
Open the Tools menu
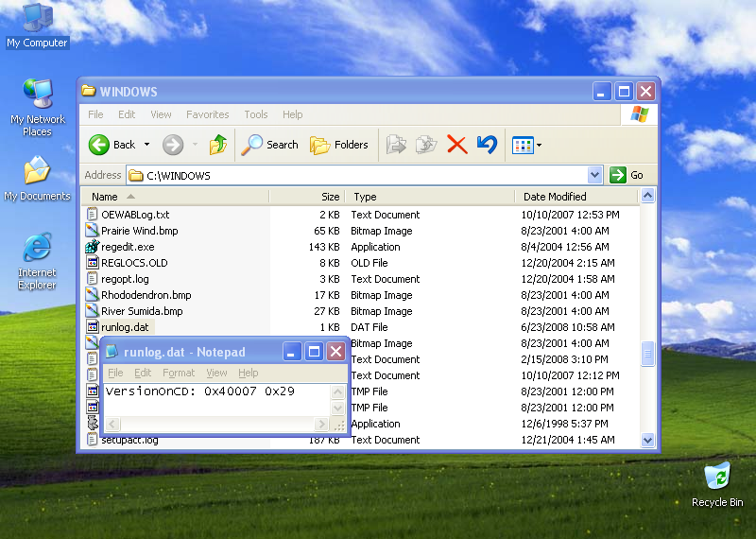[x=255, y=114]
